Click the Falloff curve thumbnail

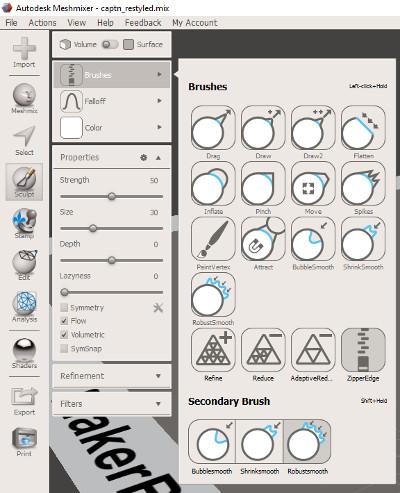(x=71, y=101)
